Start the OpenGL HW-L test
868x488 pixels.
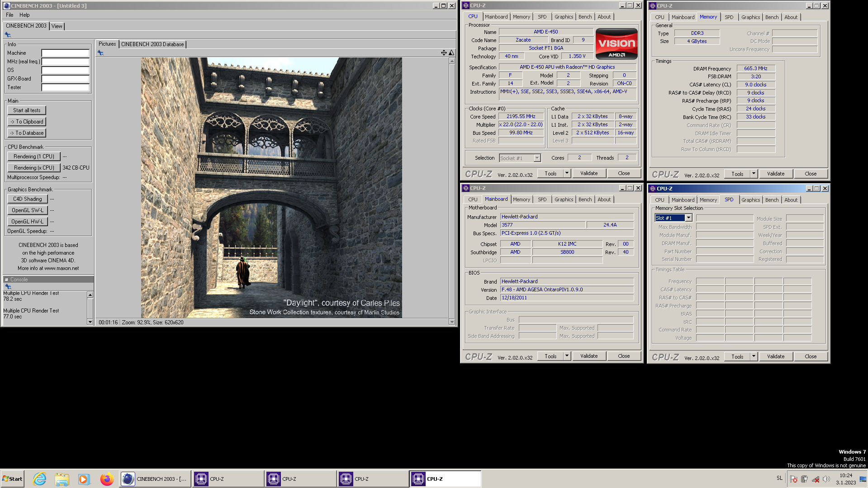tap(28, 222)
